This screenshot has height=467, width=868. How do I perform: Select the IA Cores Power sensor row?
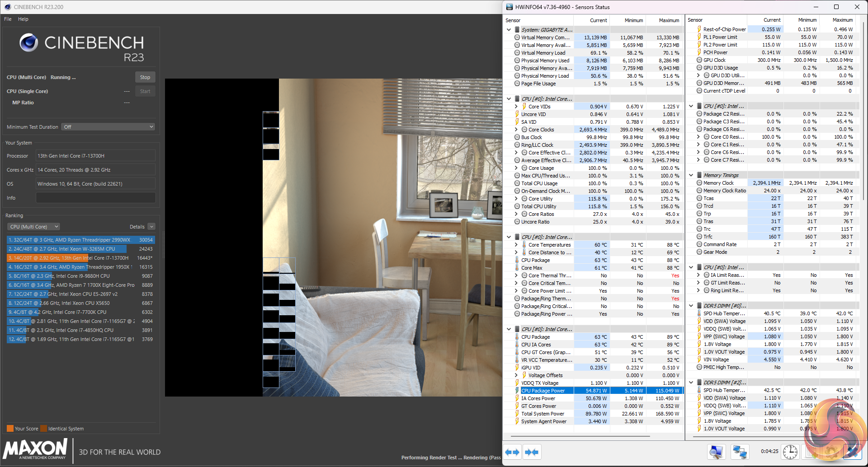[593, 398]
